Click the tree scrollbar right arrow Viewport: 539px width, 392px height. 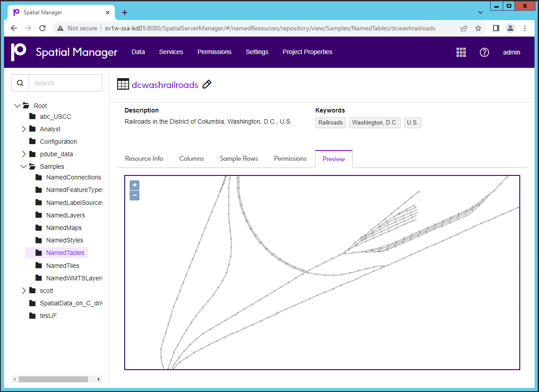pos(99,379)
